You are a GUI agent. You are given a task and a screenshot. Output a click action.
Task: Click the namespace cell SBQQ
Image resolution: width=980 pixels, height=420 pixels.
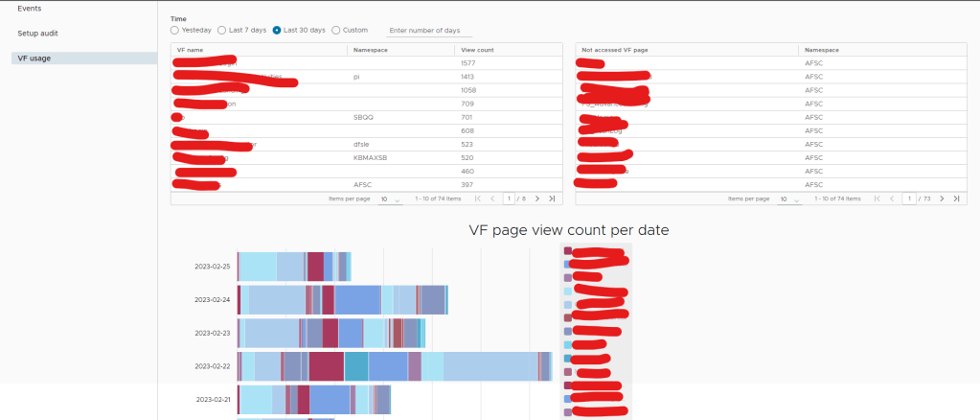[x=362, y=117]
